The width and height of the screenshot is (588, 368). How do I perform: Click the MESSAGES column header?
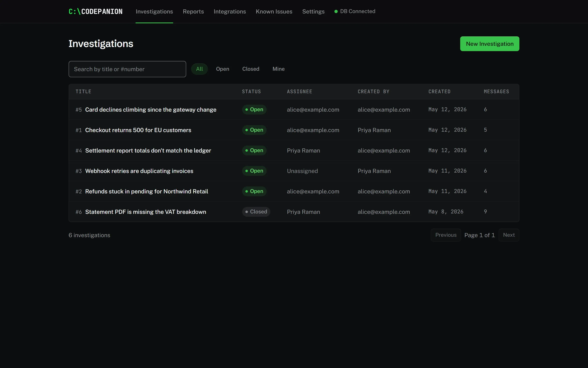click(x=496, y=92)
